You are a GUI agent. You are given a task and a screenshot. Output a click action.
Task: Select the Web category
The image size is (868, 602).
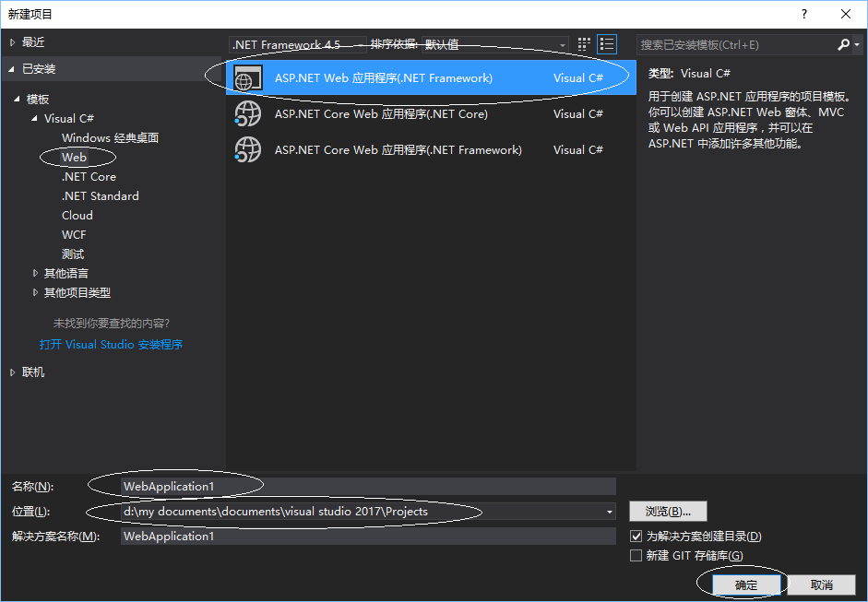pyautogui.click(x=74, y=157)
